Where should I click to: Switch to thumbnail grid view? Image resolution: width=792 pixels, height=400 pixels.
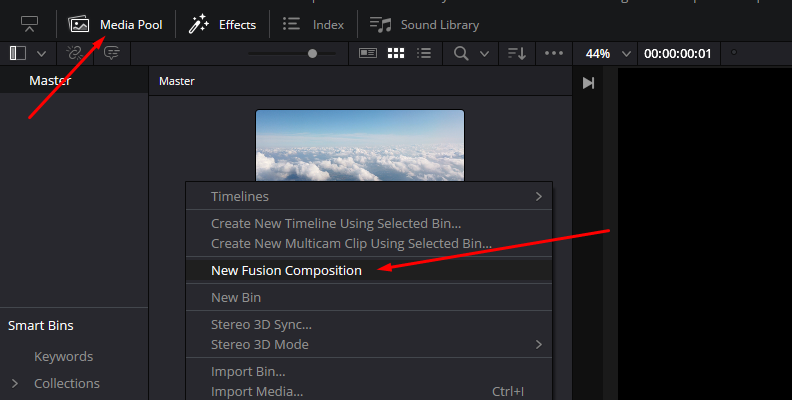coord(396,53)
